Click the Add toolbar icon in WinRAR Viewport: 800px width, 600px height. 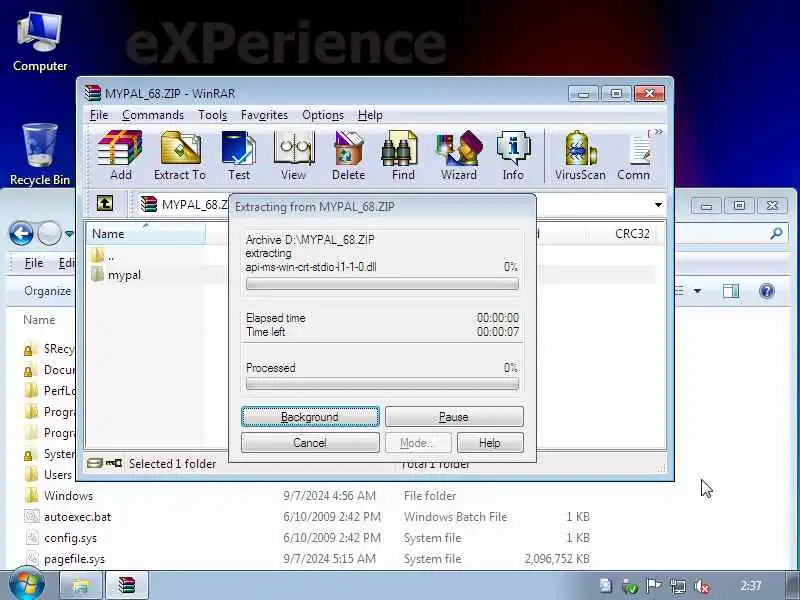click(x=120, y=155)
